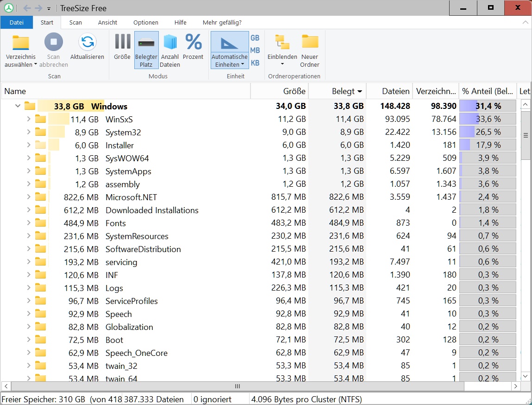Image resolution: width=532 pixels, height=405 pixels.
Task: Click the servicing folder icon
Action: (x=41, y=261)
